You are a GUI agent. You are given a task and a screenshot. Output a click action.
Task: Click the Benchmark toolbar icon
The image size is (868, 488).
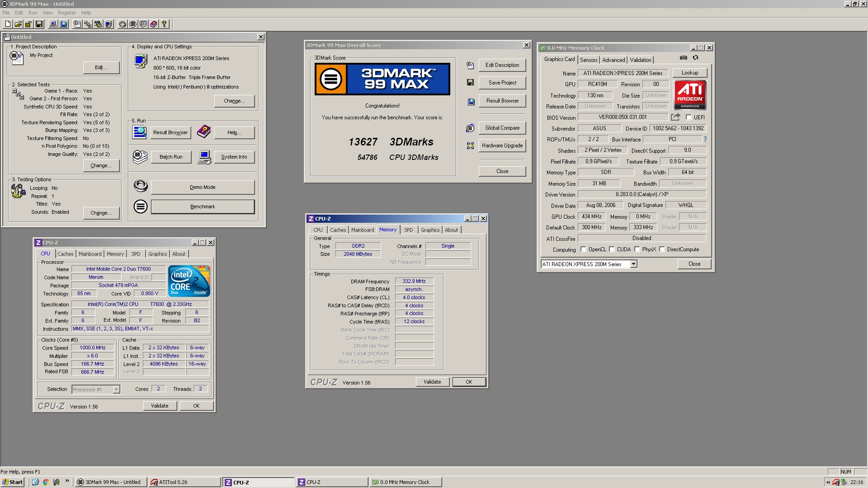[133, 24]
